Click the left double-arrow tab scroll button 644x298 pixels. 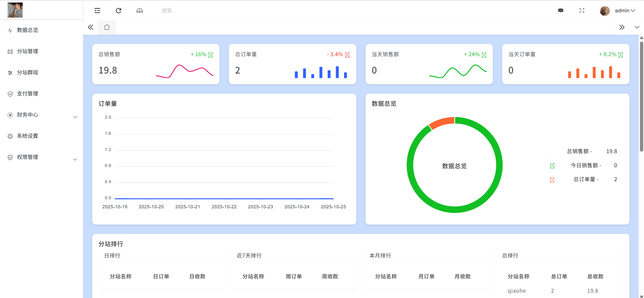(90, 27)
